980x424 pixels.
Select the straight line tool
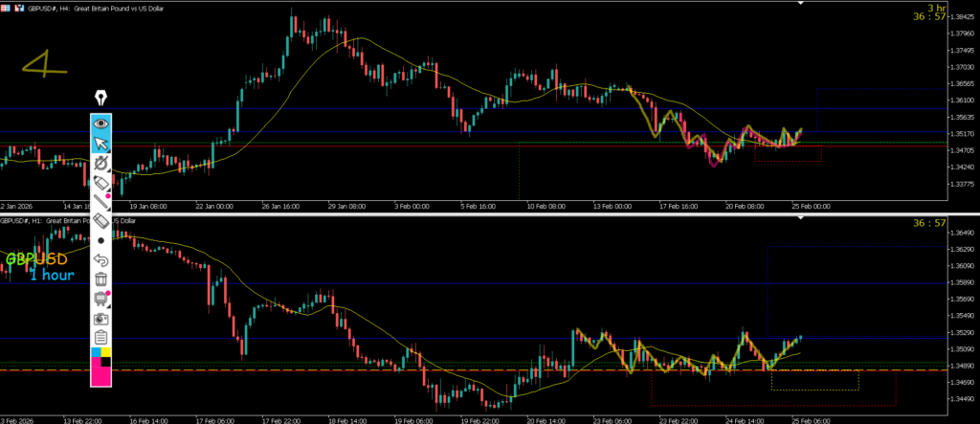coord(100,202)
